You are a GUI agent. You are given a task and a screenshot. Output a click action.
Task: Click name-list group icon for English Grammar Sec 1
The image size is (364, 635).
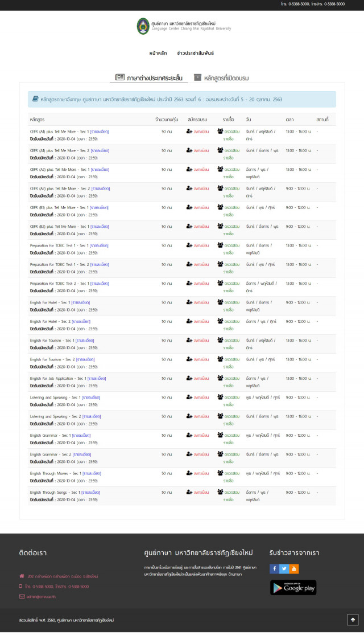221,435
